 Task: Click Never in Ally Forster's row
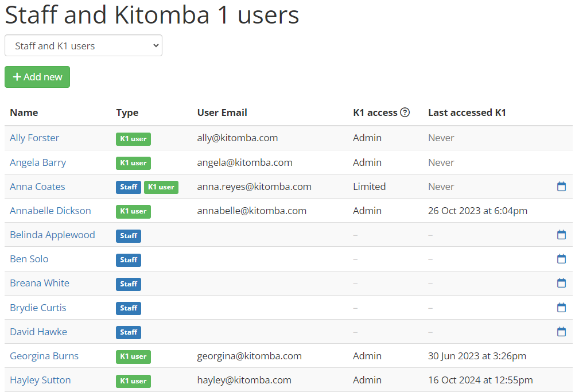pyautogui.click(x=441, y=138)
